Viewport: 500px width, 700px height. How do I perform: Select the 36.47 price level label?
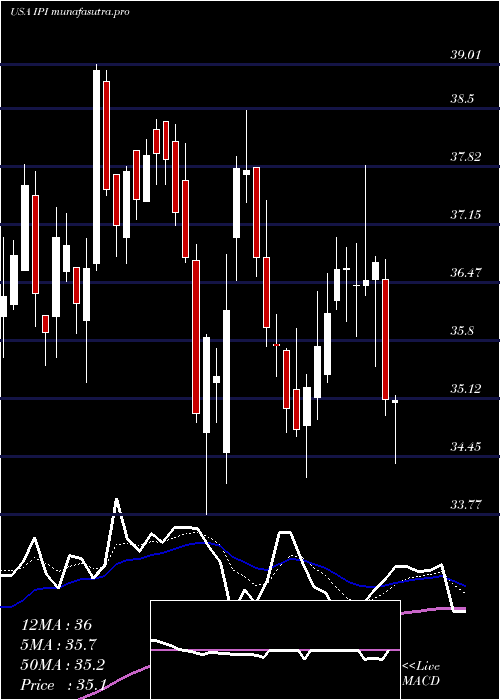click(465, 272)
